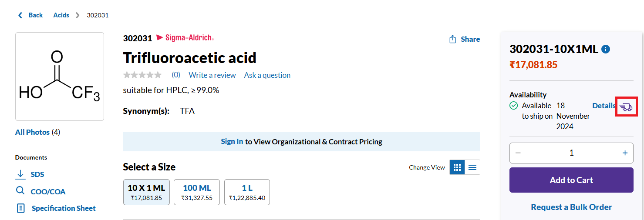Image resolution: width=644 pixels, height=220 pixels.
Task: Select the 1 L size option
Action: coord(247,192)
